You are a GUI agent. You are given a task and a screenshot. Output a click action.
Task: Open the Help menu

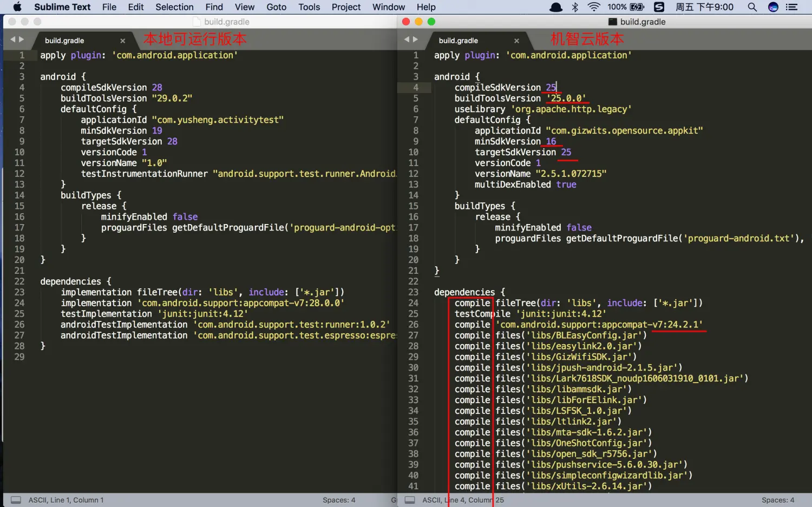[426, 7]
